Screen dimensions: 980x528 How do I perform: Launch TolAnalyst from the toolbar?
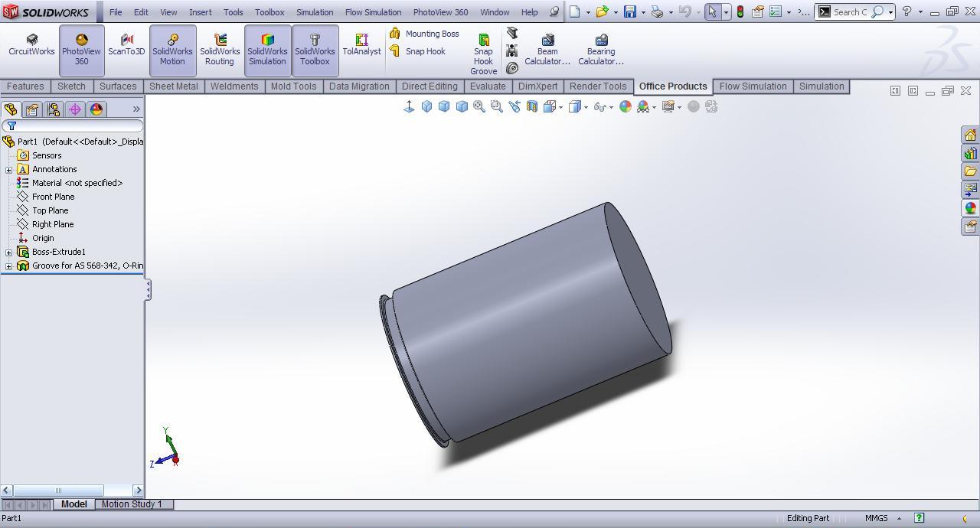[361, 46]
